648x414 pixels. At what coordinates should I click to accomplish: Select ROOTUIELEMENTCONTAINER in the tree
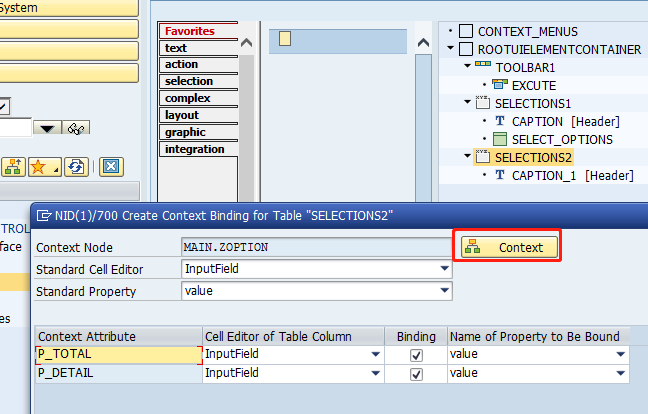click(x=559, y=50)
